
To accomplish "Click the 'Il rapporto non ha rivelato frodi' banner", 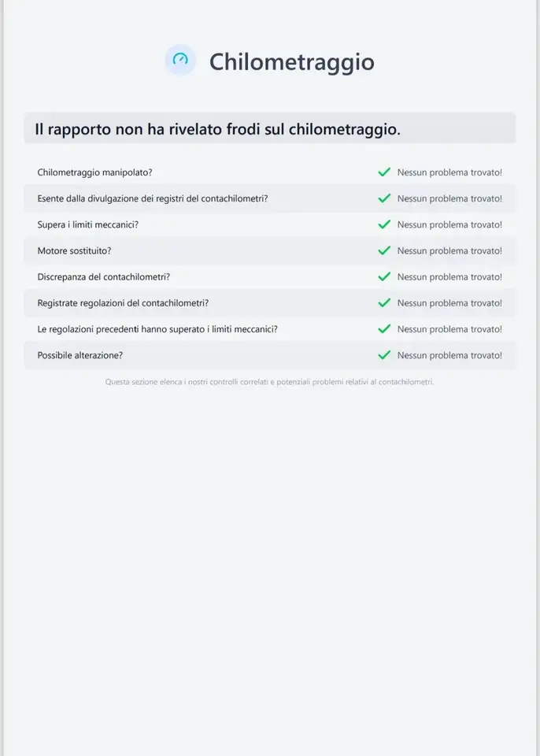I will click(270, 128).
